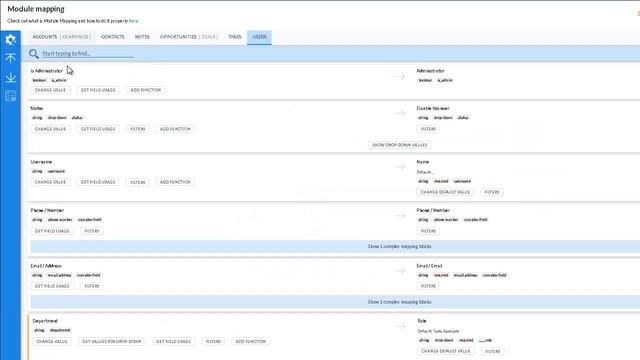
Task: Click the upload arrow icon in sidebar
Action: point(11,58)
